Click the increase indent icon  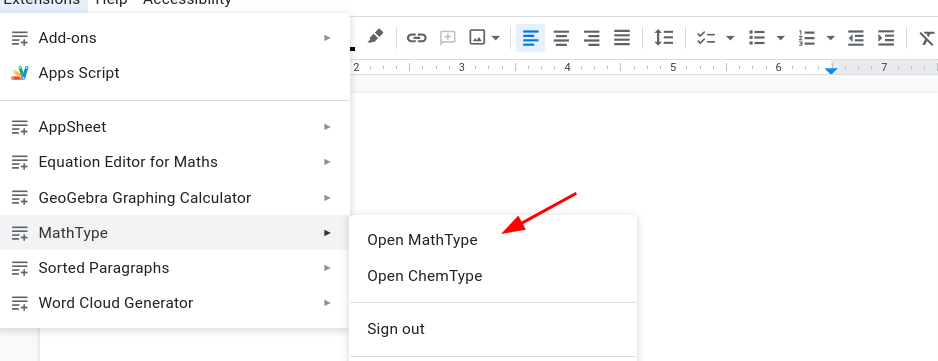click(x=886, y=38)
